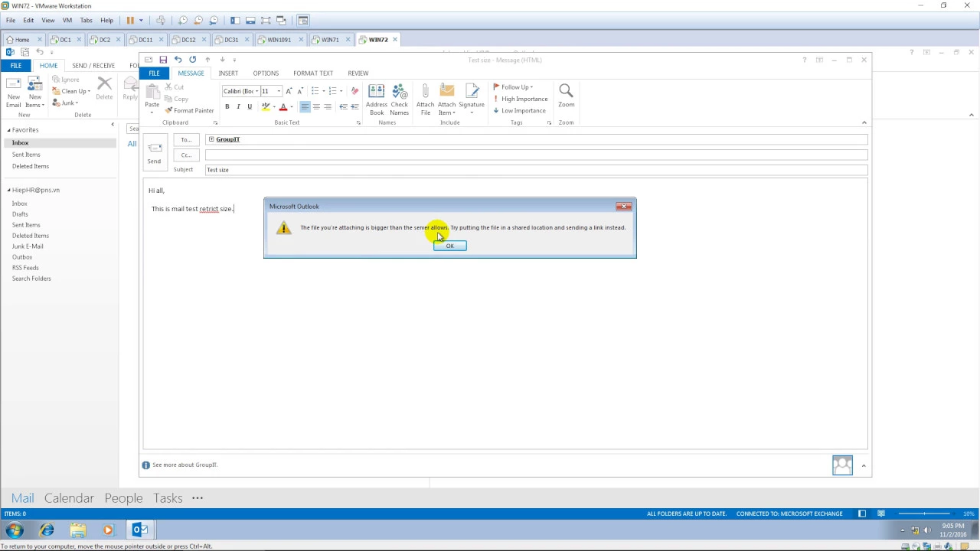Image resolution: width=980 pixels, height=551 pixels.
Task: Toggle High Importance tag
Action: coord(521,99)
